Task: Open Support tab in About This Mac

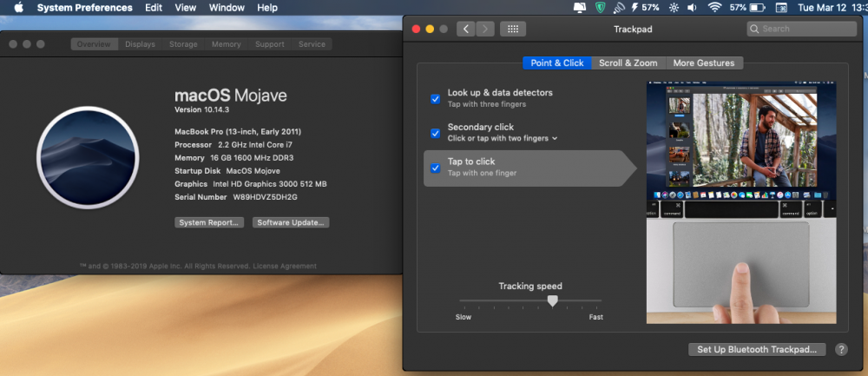Action: click(270, 44)
